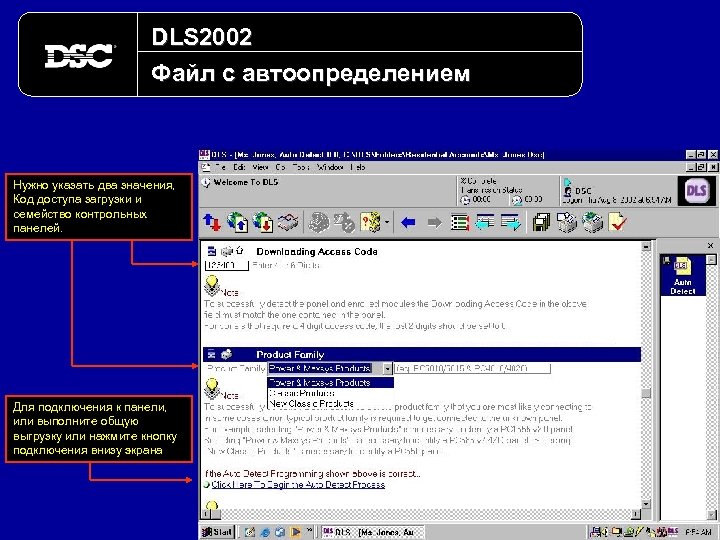The width and height of the screenshot is (720, 540).
Task: Click the Downloading Access Code input field
Action: [x=227, y=265]
